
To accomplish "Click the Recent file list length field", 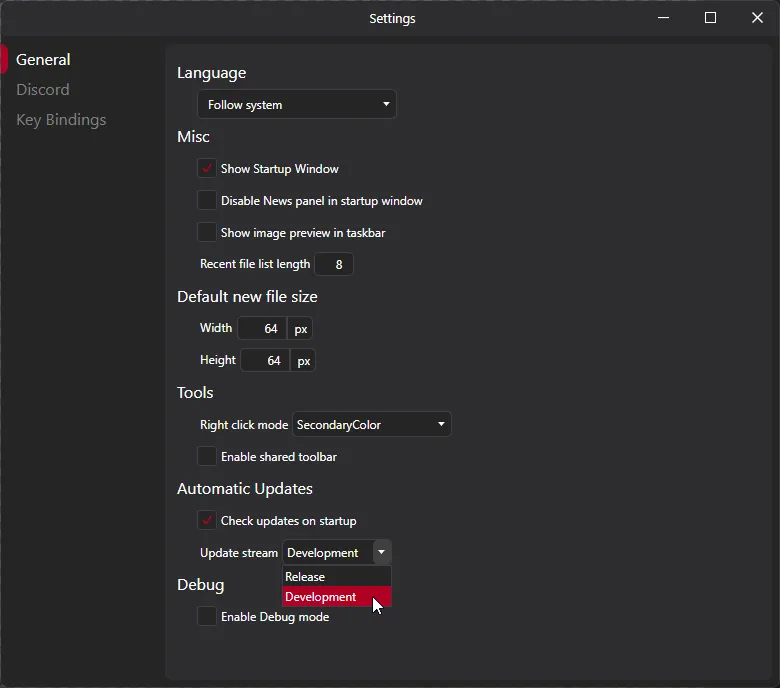I will 334,265.
